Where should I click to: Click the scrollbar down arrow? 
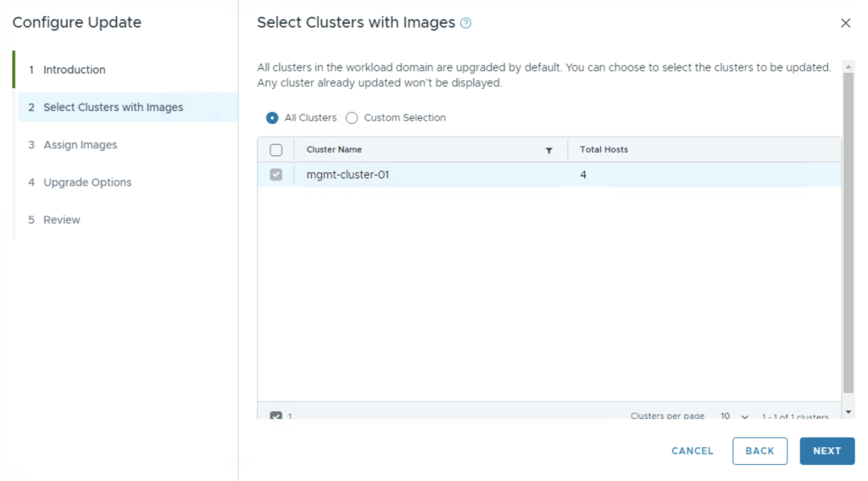tap(849, 411)
